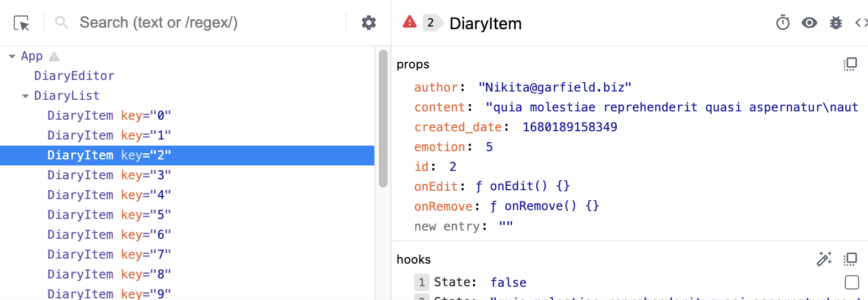Image resolution: width=868 pixels, height=300 pixels.
Task: Click the State false hook value
Action: (509, 282)
